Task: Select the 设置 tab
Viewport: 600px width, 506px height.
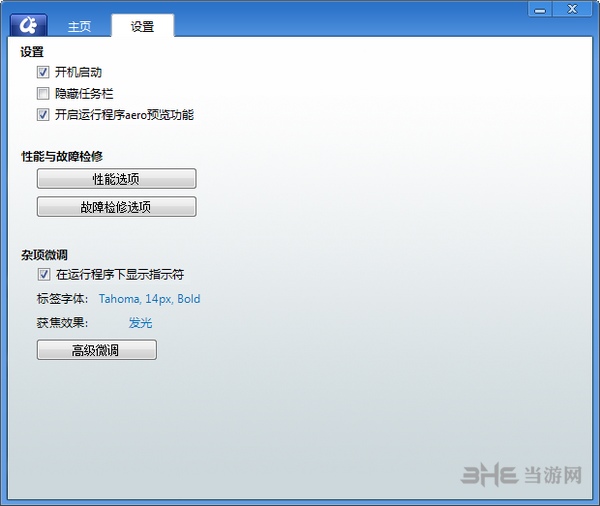Action: [x=142, y=26]
